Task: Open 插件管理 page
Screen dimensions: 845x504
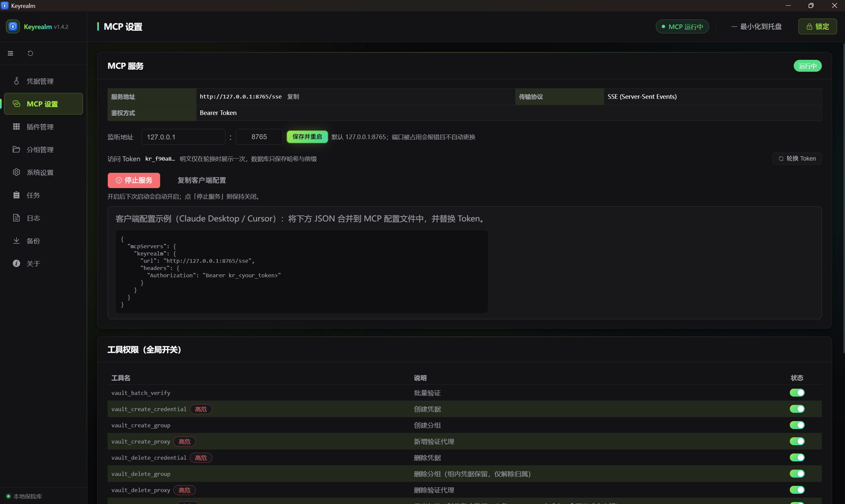Action: pyautogui.click(x=43, y=126)
